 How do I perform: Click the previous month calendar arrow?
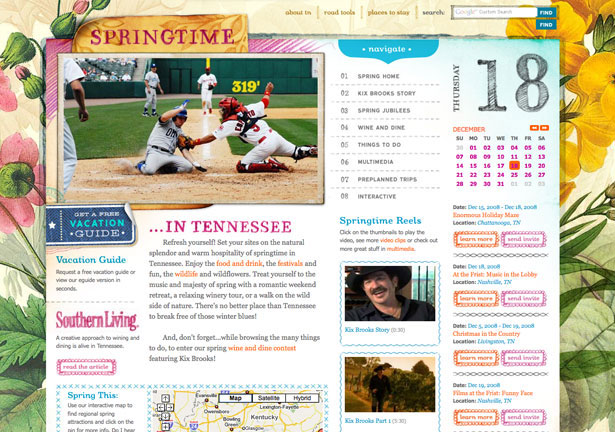534,128
